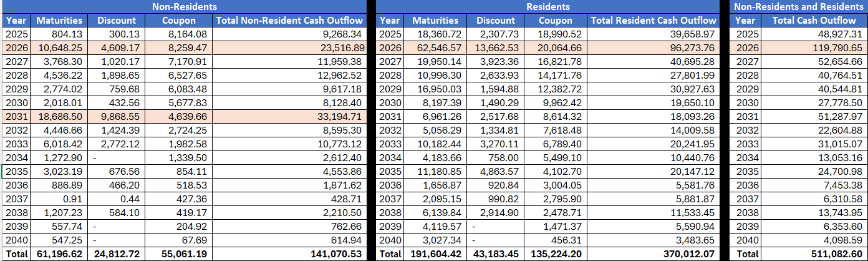Select non-resident 2029 total 9,617.18
This screenshot has width=868, height=261.
click(x=289, y=89)
